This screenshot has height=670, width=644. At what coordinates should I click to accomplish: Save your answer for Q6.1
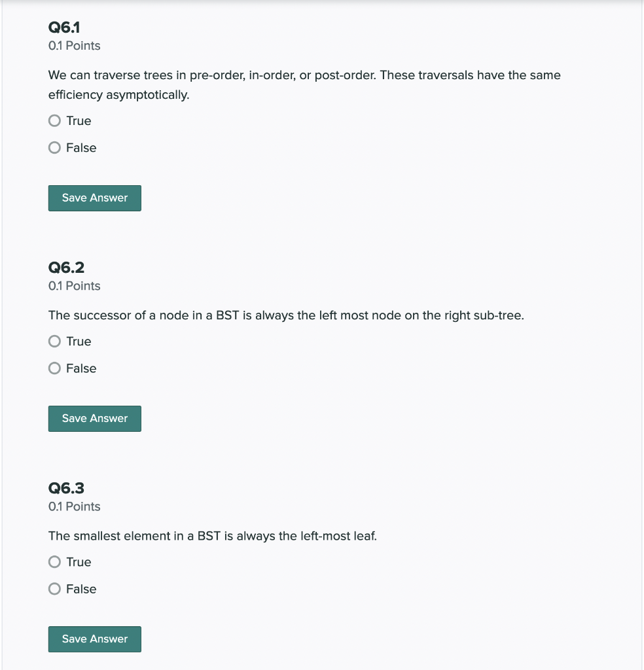94,198
